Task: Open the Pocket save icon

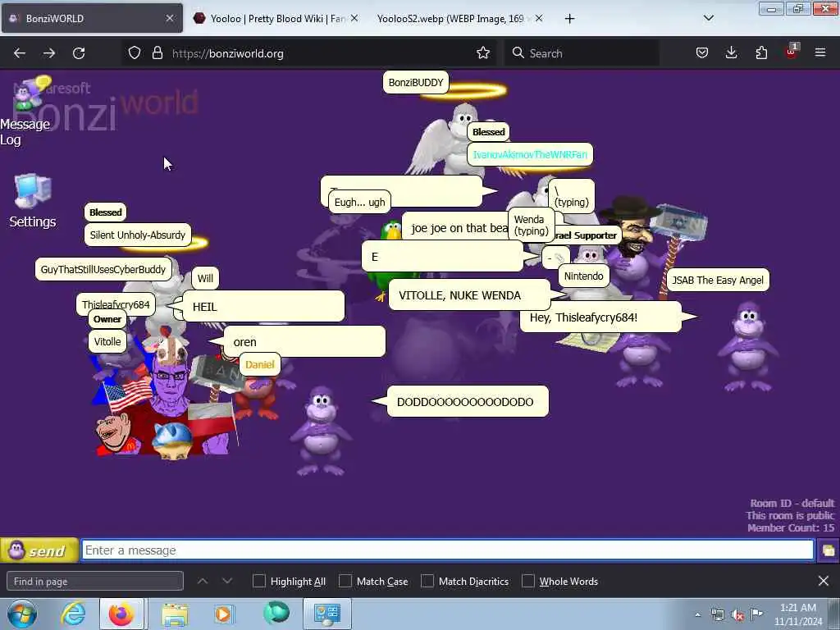Action: click(702, 53)
